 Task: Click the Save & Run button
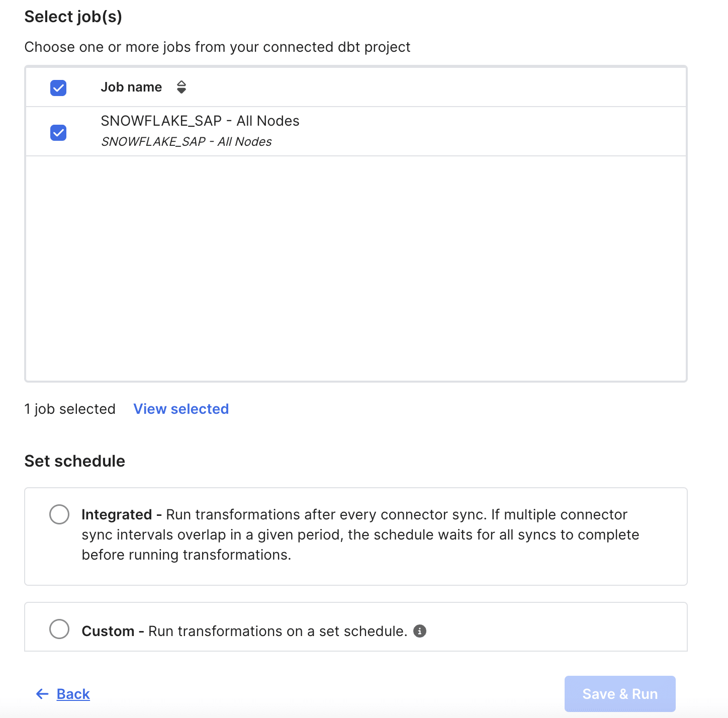(620, 694)
